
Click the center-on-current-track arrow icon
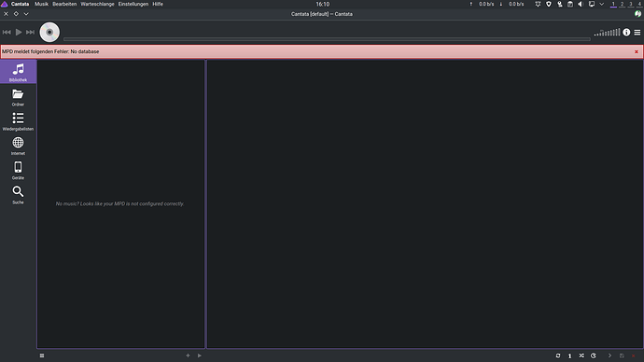(x=609, y=355)
